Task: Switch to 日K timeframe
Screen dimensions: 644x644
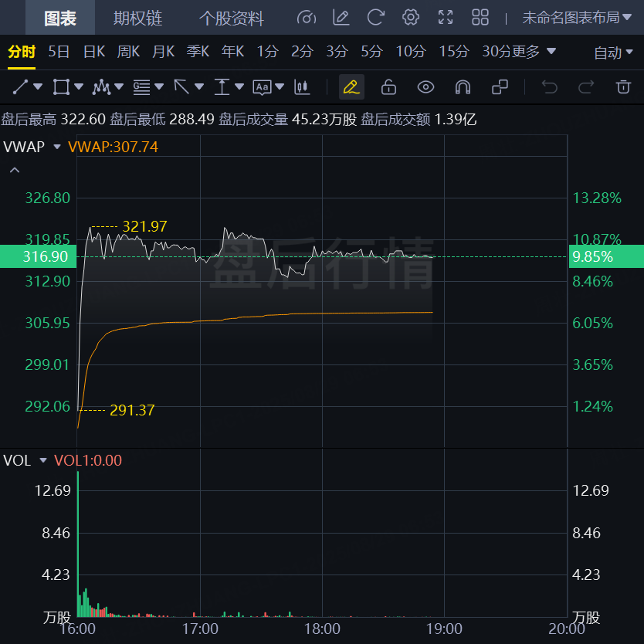Action: coord(94,52)
